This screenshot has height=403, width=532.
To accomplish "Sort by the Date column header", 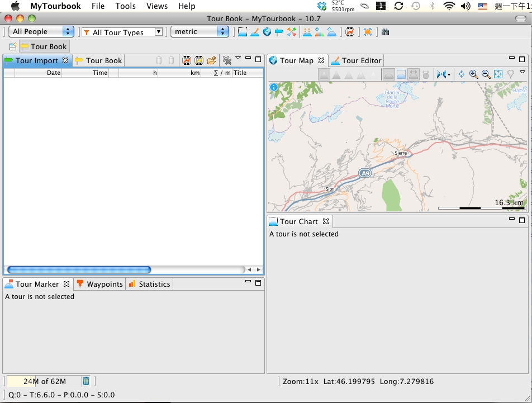I will (38, 73).
